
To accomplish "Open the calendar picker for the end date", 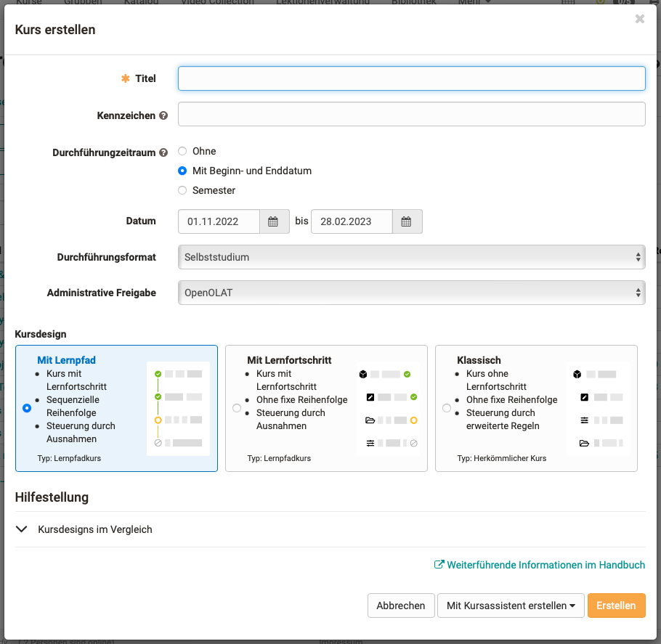I will tap(407, 221).
